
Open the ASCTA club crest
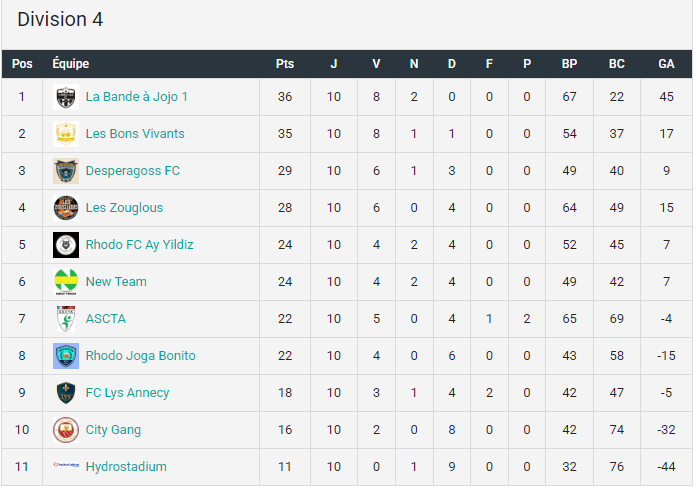coord(66,318)
